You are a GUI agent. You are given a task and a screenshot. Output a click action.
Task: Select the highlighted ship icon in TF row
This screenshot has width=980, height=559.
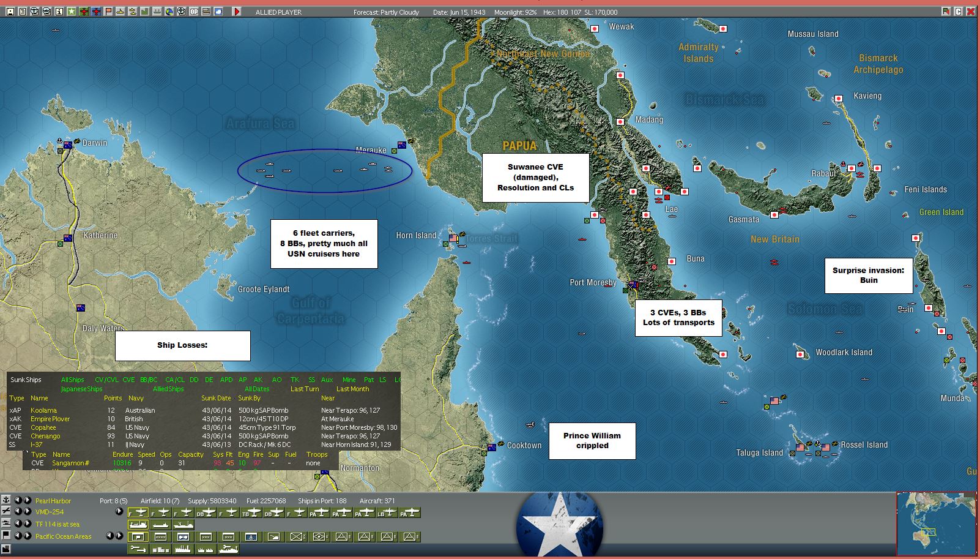[x=138, y=525]
